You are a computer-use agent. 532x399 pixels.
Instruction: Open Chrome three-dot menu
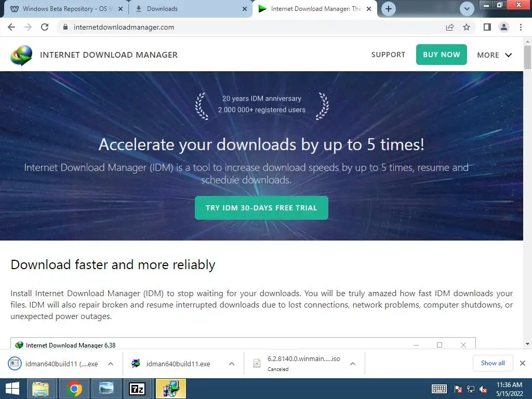click(x=521, y=27)
